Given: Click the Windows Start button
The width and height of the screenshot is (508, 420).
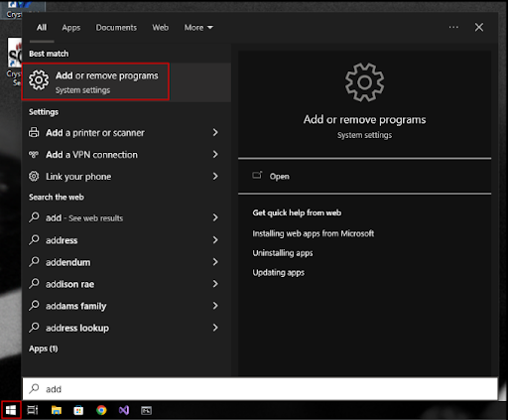Looking at the screenshot, I should pyautogui.click(x=11, y=410).
